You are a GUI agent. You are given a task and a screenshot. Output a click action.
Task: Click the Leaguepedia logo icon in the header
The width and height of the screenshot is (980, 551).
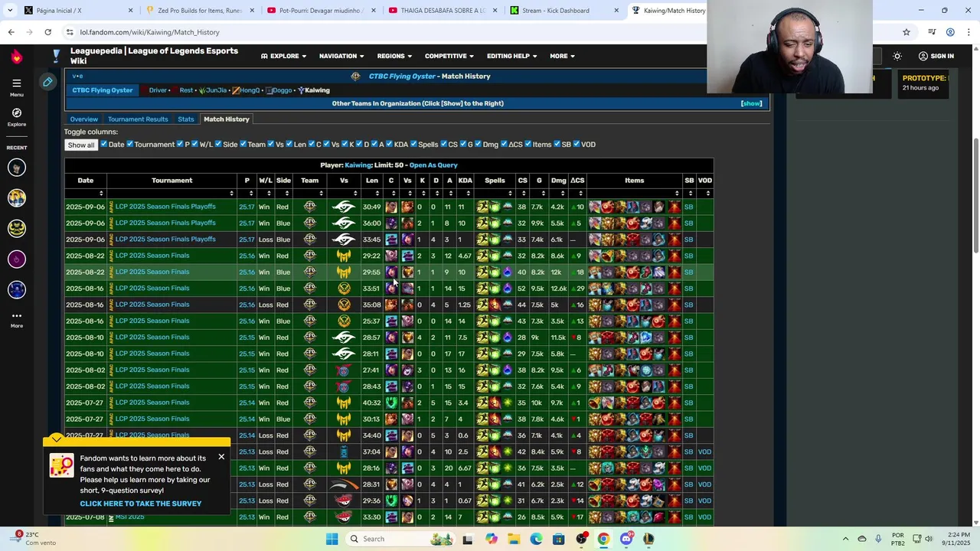[56, 56]
